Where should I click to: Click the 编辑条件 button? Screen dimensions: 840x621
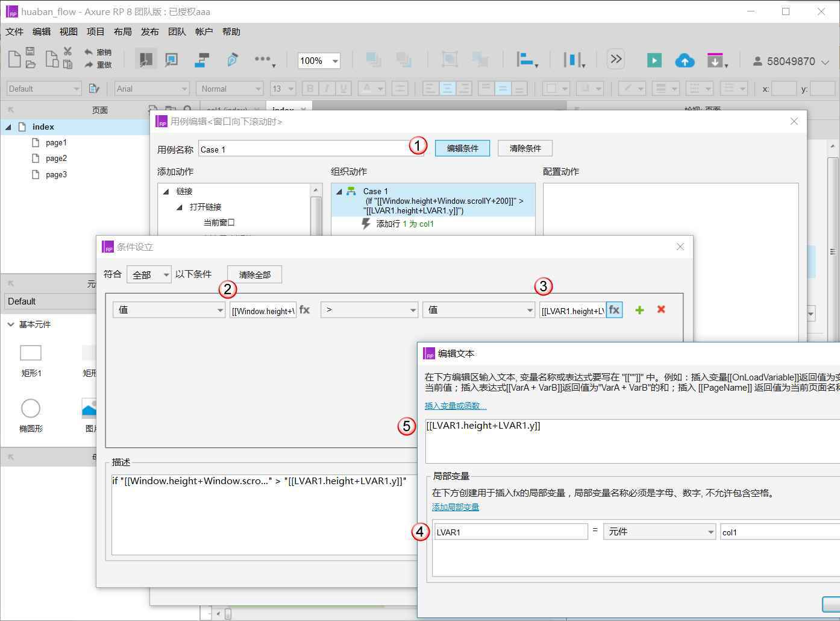[x=463, y=148]
